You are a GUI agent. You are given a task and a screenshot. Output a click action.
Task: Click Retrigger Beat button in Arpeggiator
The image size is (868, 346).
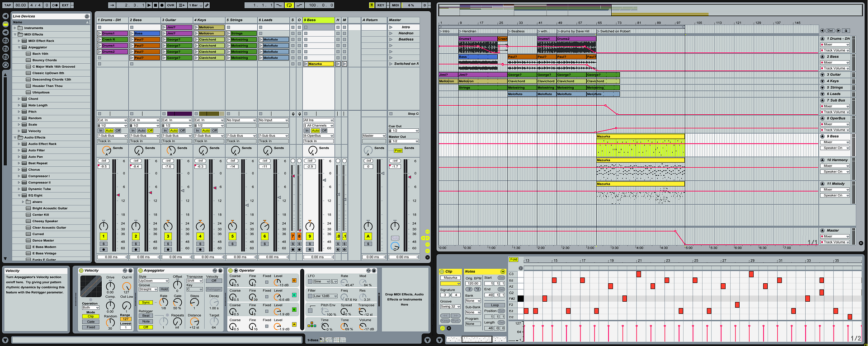146,316
